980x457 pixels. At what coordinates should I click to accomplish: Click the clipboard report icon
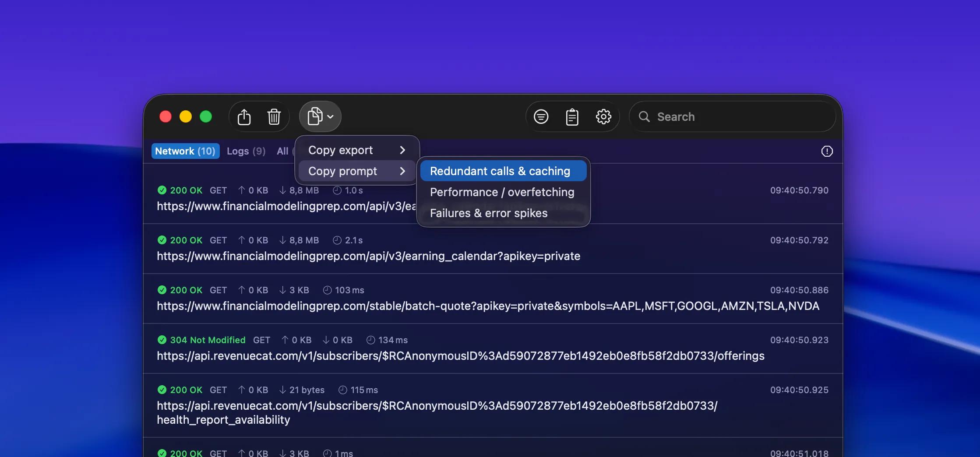coord(572,116)
